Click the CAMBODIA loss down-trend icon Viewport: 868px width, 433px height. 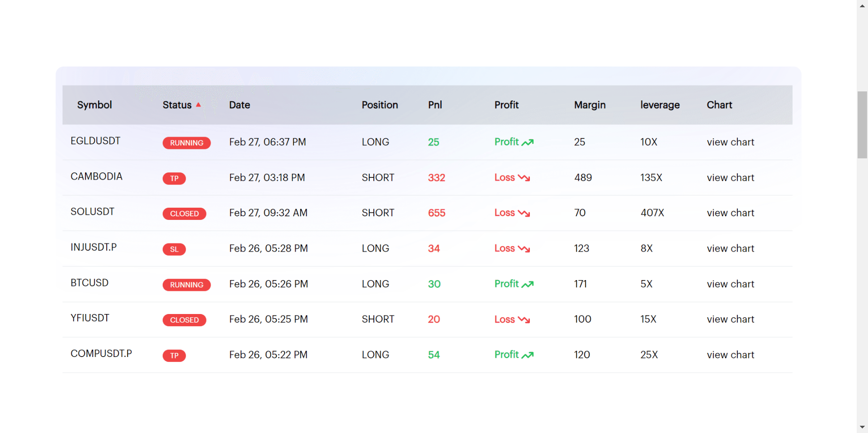coord(524,178)
